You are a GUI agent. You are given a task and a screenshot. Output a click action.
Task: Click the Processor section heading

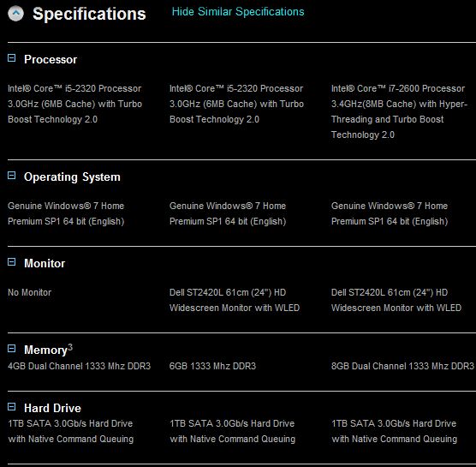tap(51, 59)
